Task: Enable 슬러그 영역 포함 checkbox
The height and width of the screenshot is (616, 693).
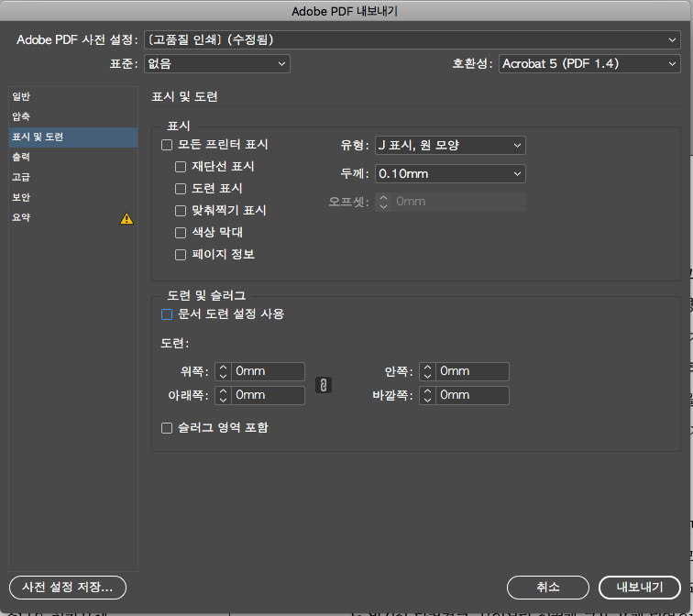Action: coord(167,428)
